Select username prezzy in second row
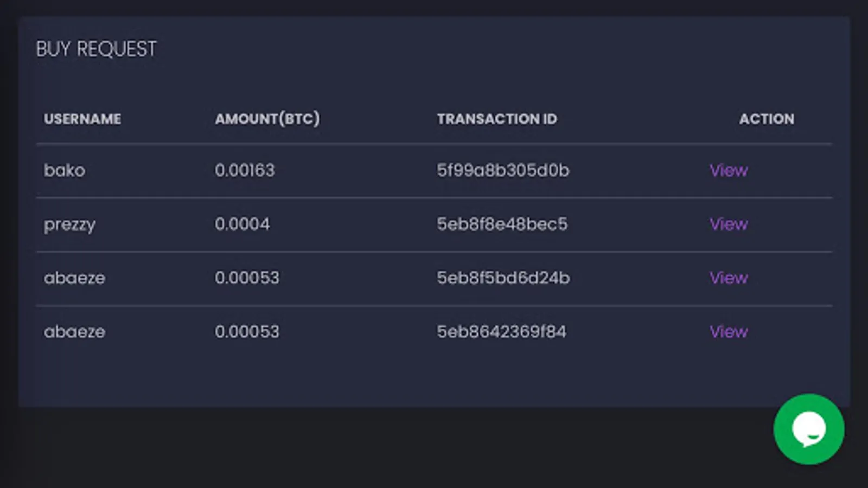The width and height of the screenshot is (868, 488). pos(69,224)
